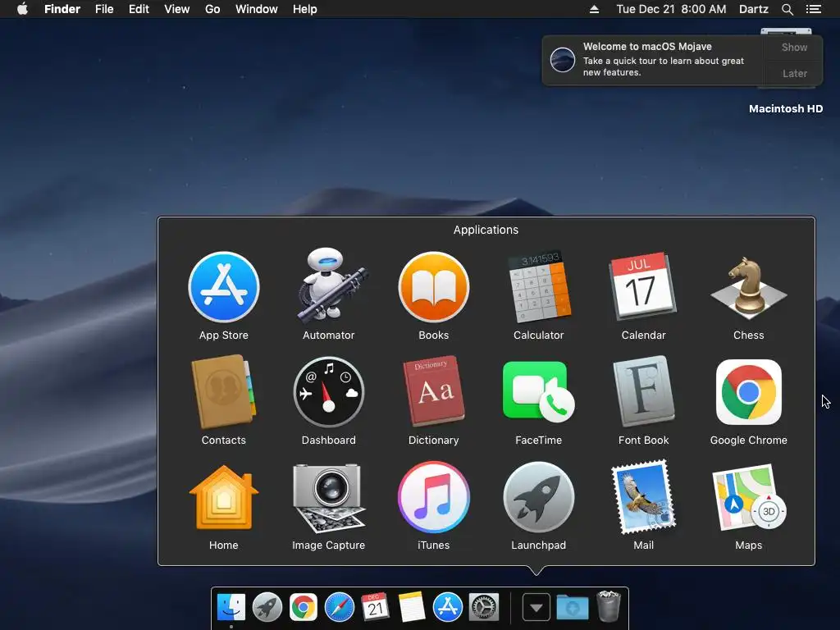This screenshot has height=630, width=840.
Task: Open the File menu
Action: point(104,9)
